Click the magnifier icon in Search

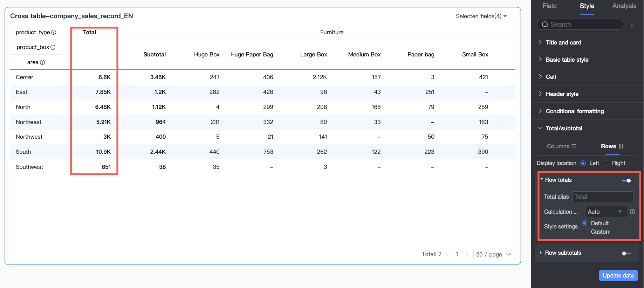click(545, 25)
